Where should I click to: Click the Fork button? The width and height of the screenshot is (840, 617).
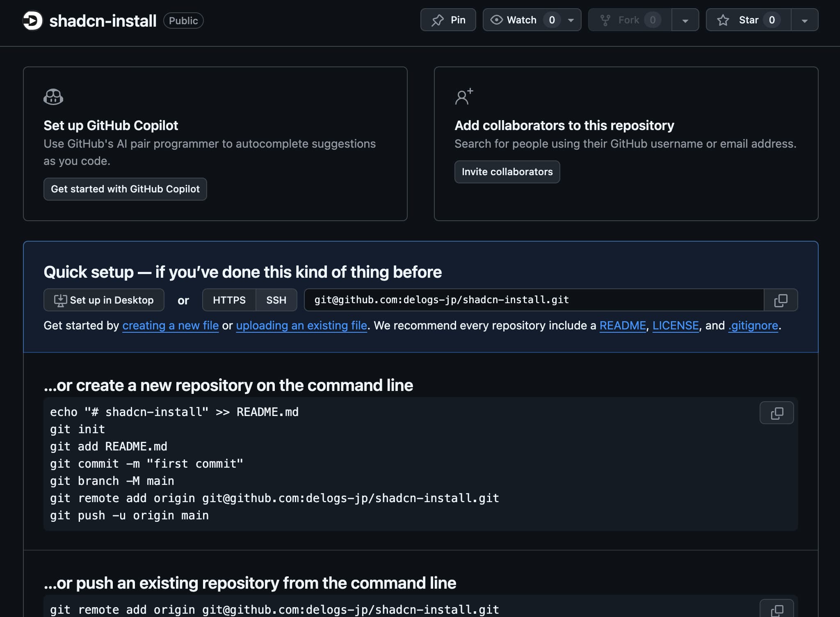(x=630, y=20)
